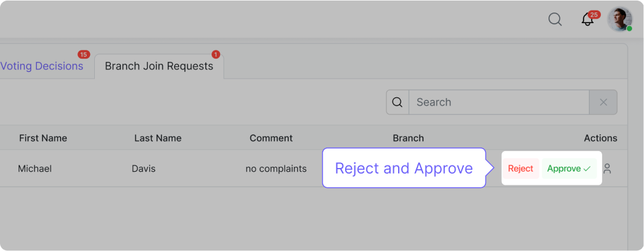Select the Branch Join Requests tab
This screenshot has width=644, height=251.
tap(159, 66)
